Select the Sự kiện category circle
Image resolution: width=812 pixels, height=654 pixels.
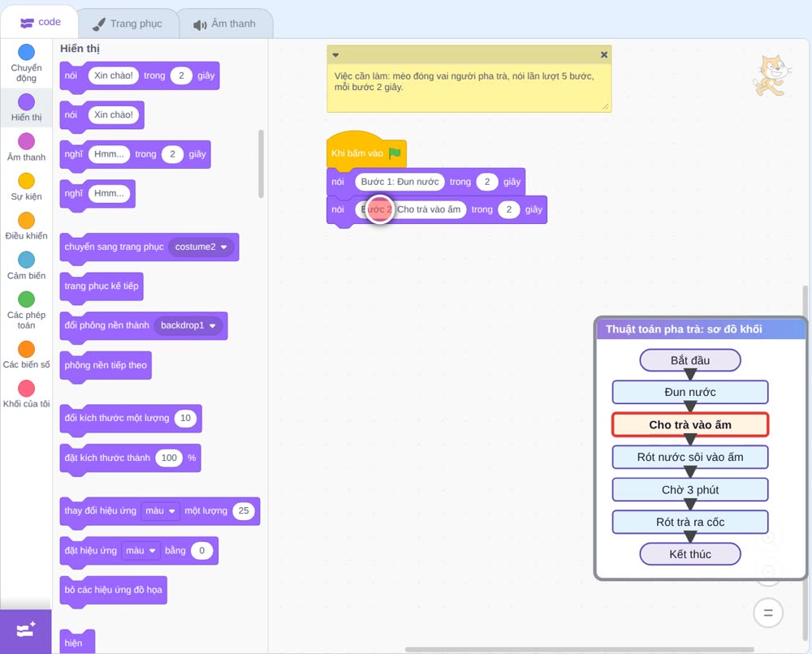pos(27,181)
